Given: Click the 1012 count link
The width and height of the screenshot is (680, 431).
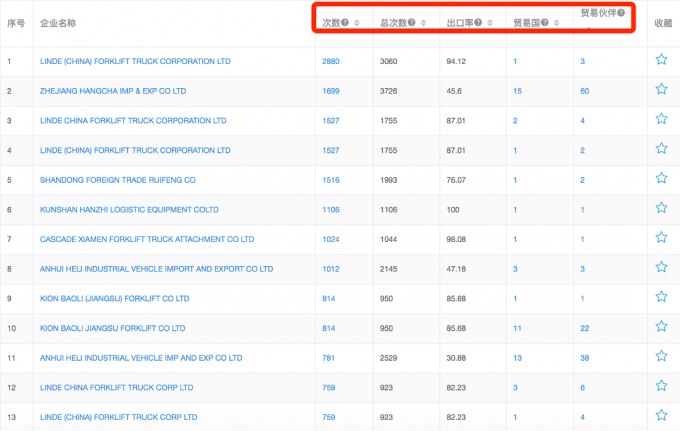Looking at the screenshot, I should tap(331, 269).
